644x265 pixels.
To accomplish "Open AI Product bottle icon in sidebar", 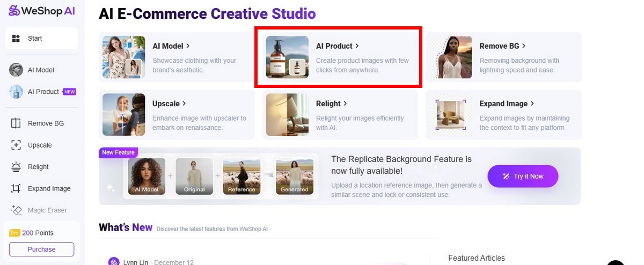I will tap(16, 92).
